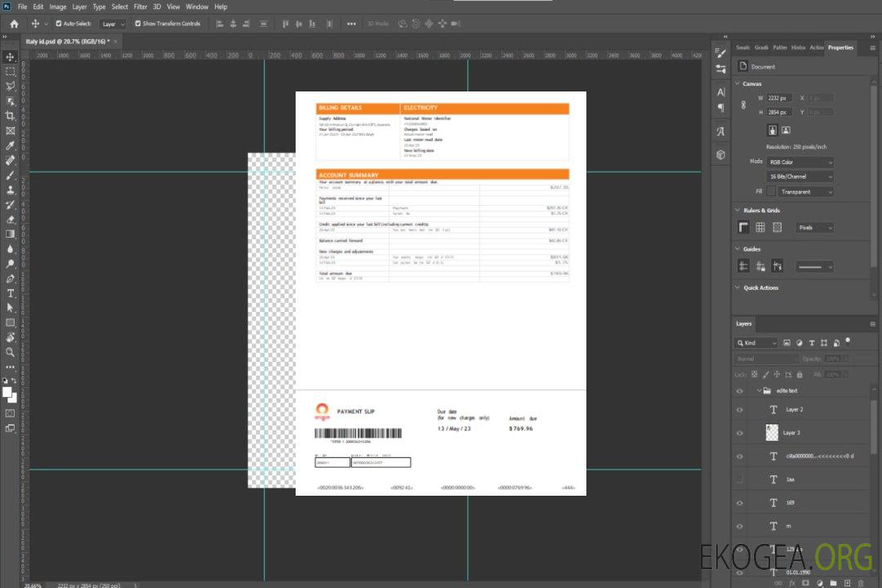Hide Layer 2 using its eye icon
Screen dimensions: 882x588
tap(740, 409)
